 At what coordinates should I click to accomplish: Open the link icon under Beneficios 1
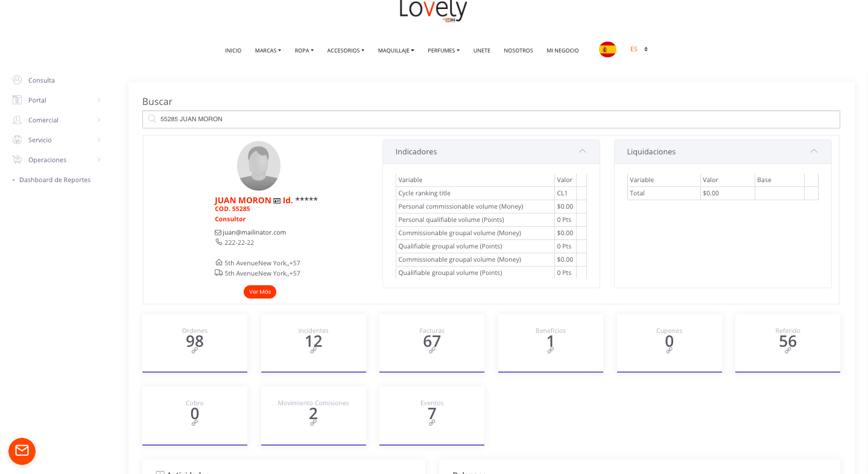551,350
